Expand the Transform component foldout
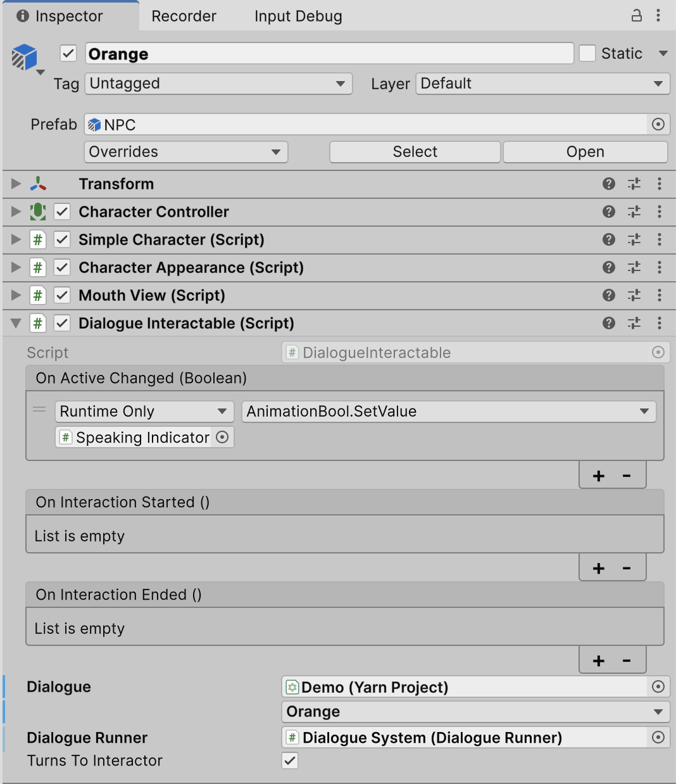This screenshot has width=676, height=784. [16, 184]
